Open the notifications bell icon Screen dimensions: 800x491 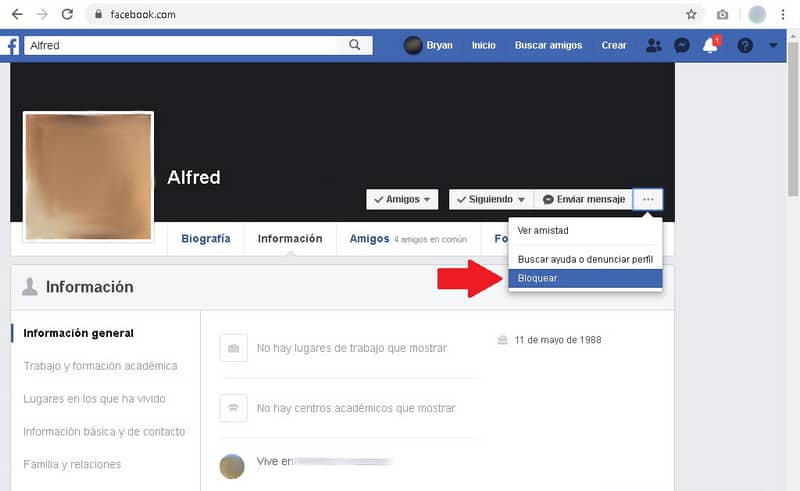click(711, 45)
